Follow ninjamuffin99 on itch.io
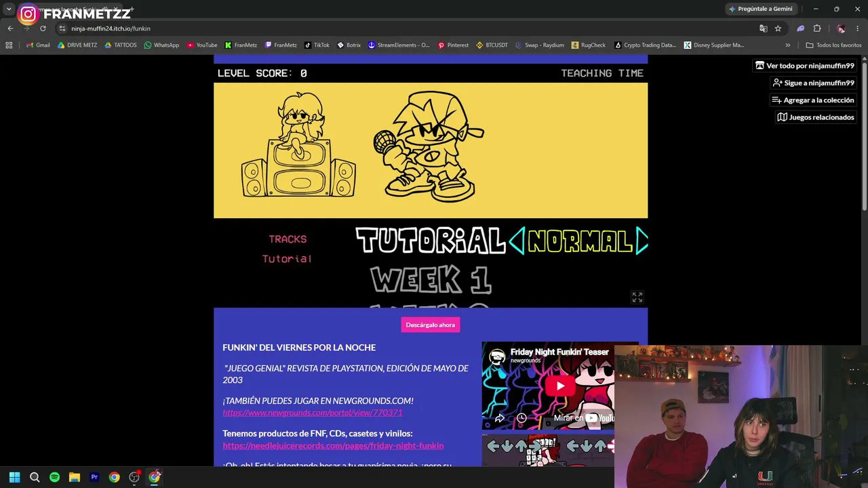 [813, 83]
